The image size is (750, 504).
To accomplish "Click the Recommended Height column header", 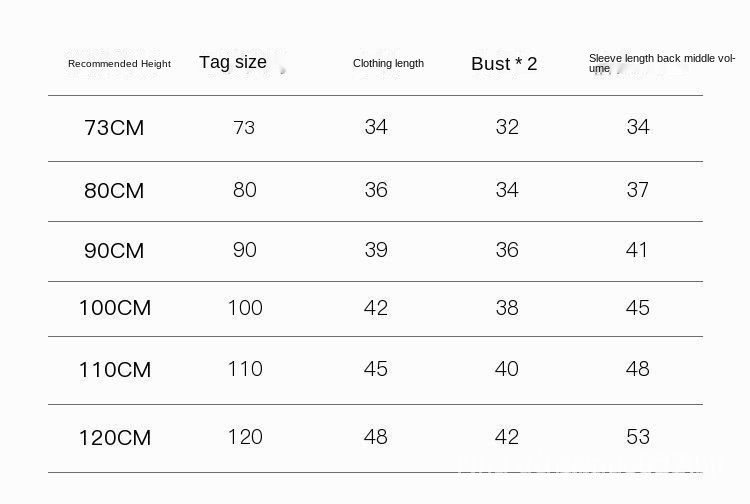I will click(119, 64).
